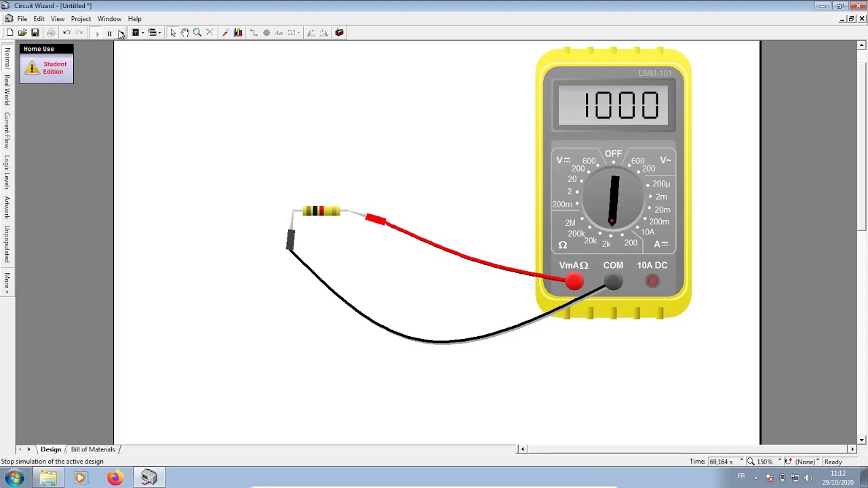Open the dropdown arrow beside chip icon
Viewport: 868px width, 488px height.
pyautogui.click(x=142, y=33)
